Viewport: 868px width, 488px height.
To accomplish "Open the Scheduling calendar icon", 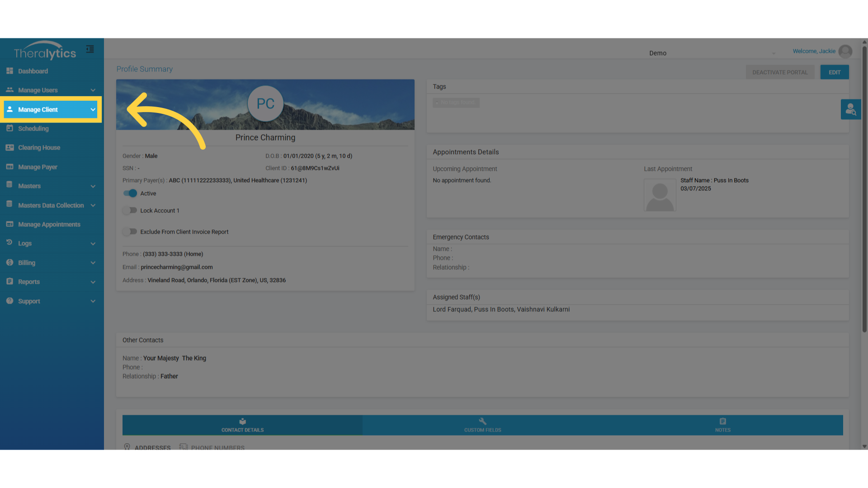I will click(x=9, y=128).
